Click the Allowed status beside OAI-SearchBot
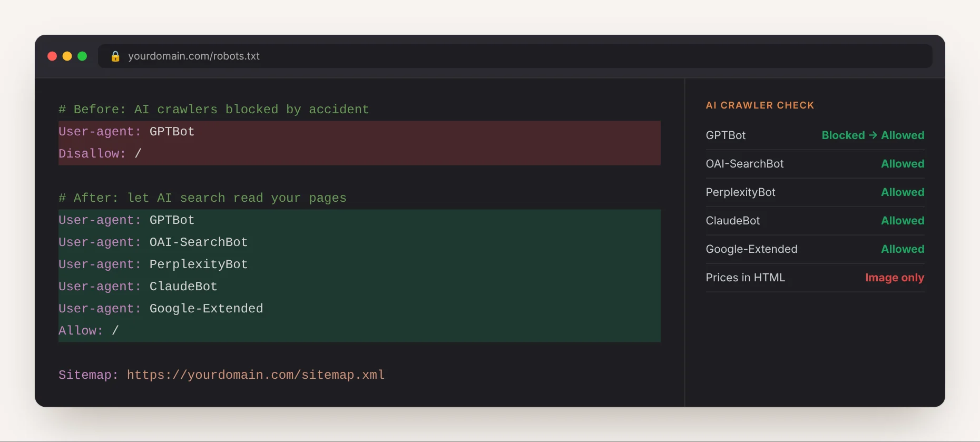 (x=903, y=164)
